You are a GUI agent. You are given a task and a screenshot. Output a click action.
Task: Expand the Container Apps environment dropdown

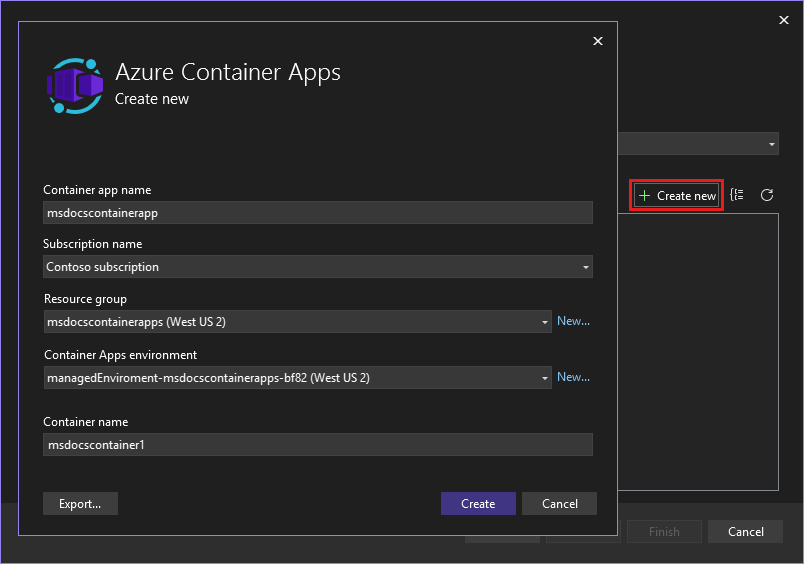click(297, 377)
